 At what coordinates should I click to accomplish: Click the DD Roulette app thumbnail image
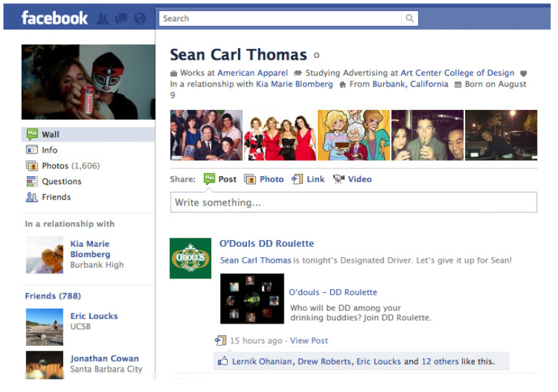pos(253,298)
